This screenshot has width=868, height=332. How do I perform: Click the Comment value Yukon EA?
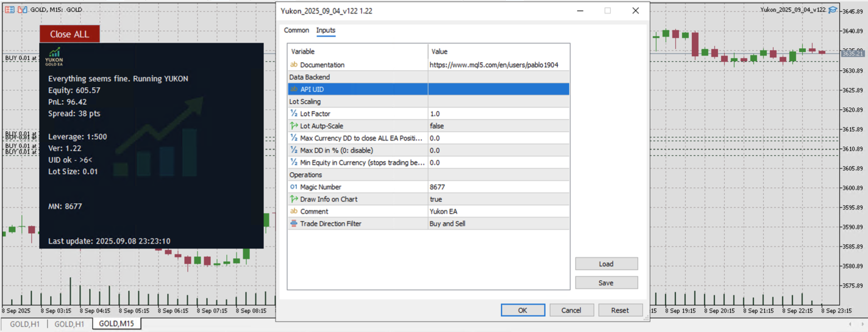pyautogui.click(x=499, y=211)
